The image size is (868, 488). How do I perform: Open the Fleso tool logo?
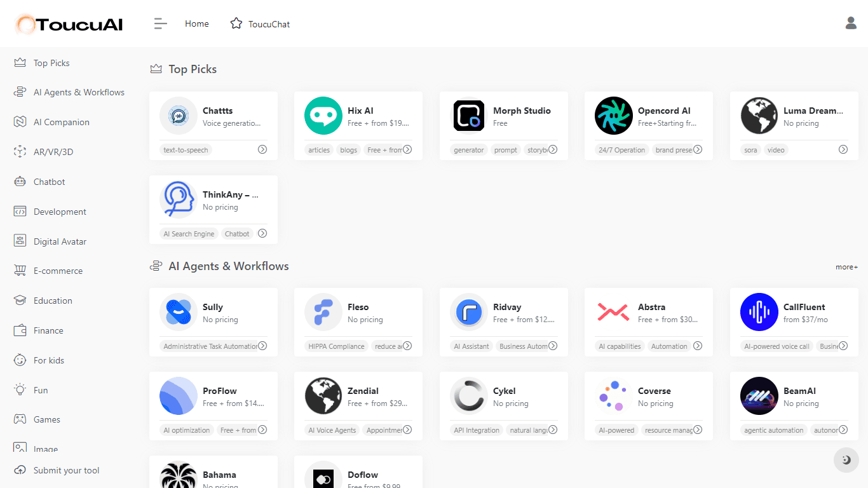pos(323,312)
